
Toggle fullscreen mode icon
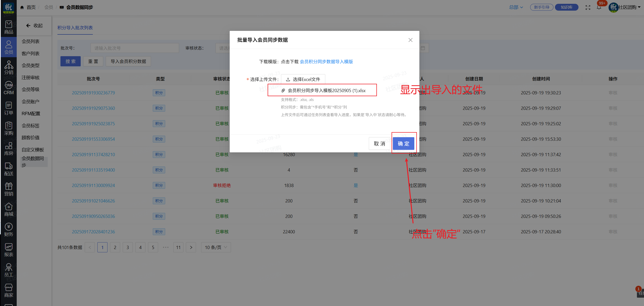pyautogui.click(x=588, y=7)
